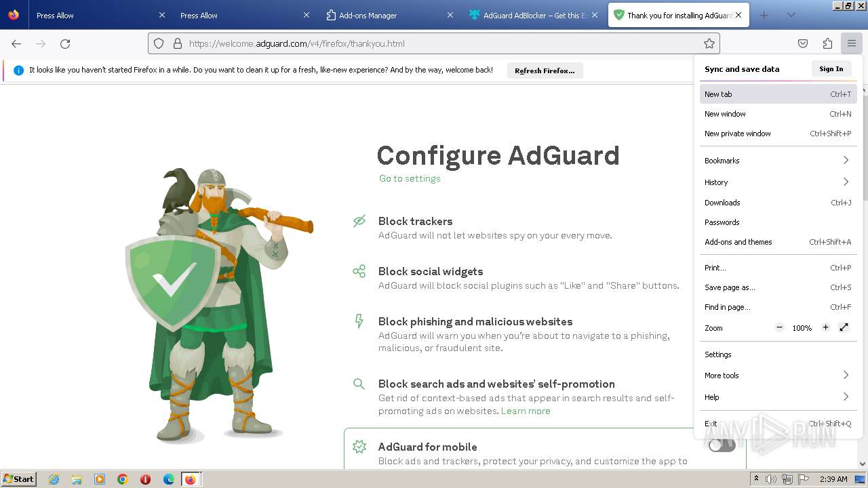Screen dimensions: 868x488
Task: Select New window menu item
Action: coord(778,114)
